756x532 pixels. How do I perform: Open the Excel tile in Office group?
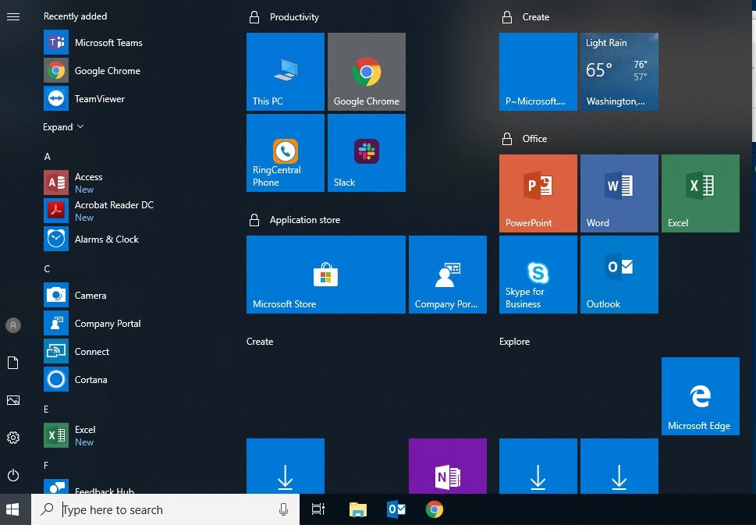pos(701,193)
